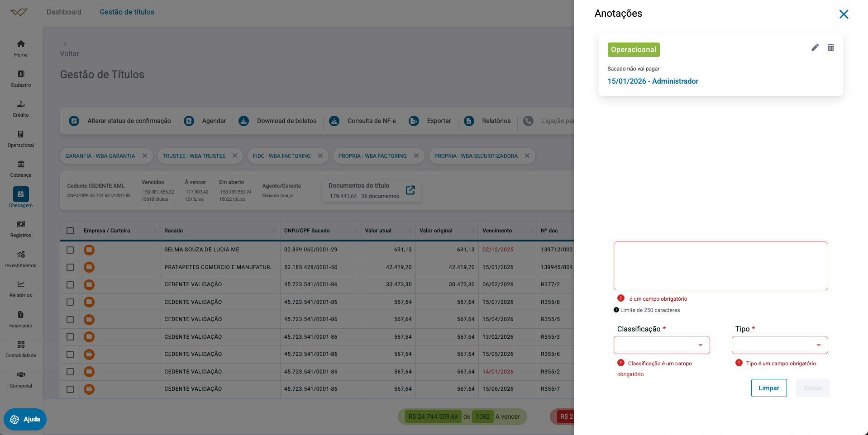
Task: Check the row with doc R355/8
Action: tap(70, 302)
